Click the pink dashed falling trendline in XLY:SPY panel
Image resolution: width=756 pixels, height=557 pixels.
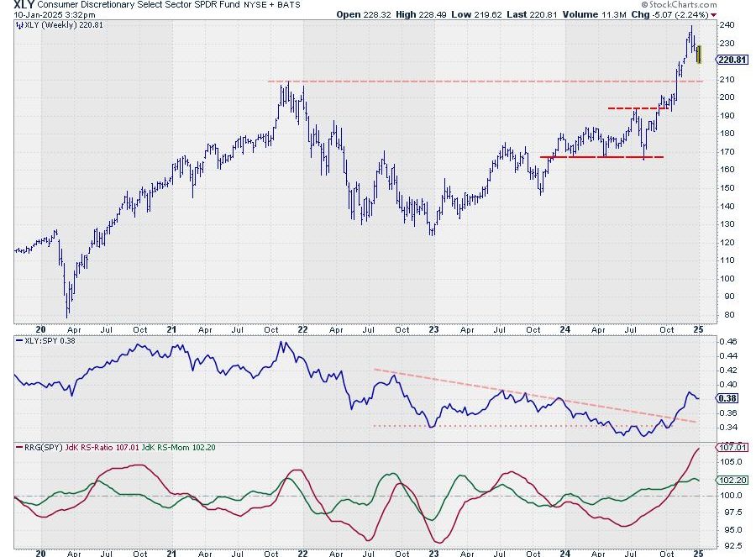[535, 396]
